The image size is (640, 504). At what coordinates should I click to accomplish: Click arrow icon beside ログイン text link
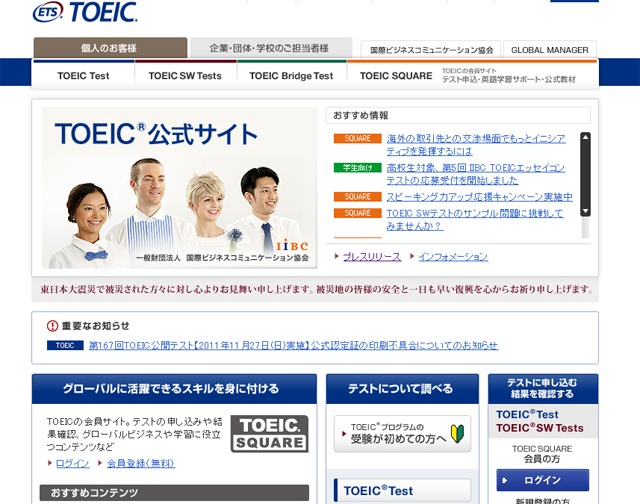50,463
